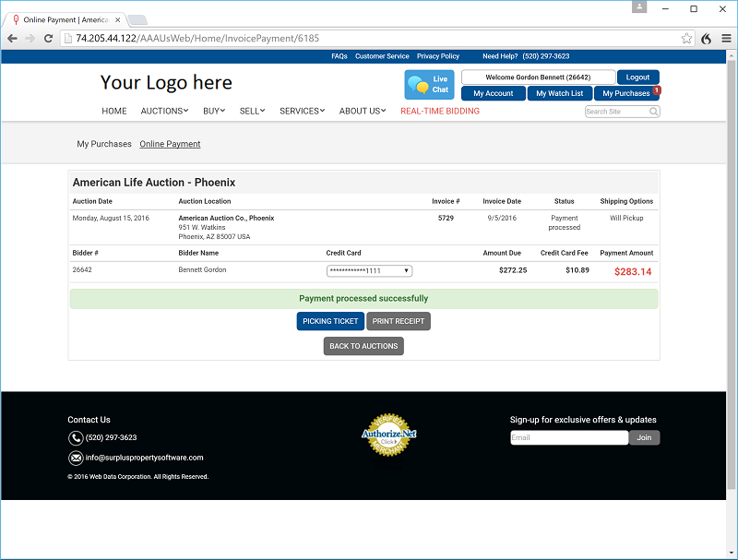The image size is (738, 560).
Task: Open the Customer Service link
Action: (382, 56)
